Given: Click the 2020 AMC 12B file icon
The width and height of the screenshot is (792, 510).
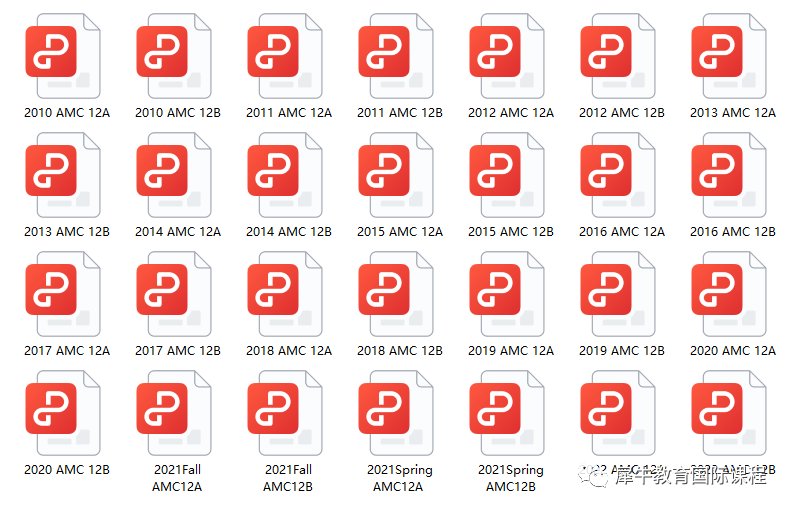Looking at the screenshot, I should pos(62,410).
